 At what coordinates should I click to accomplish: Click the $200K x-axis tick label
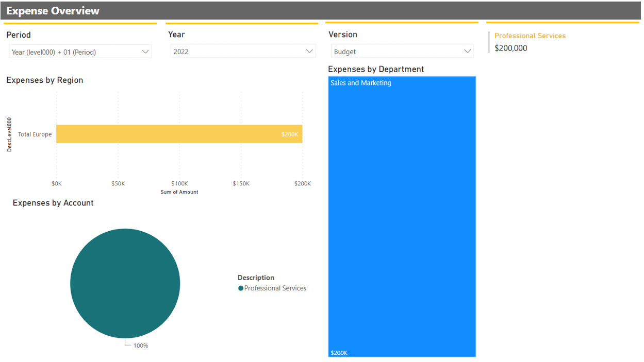click(303, 184)
